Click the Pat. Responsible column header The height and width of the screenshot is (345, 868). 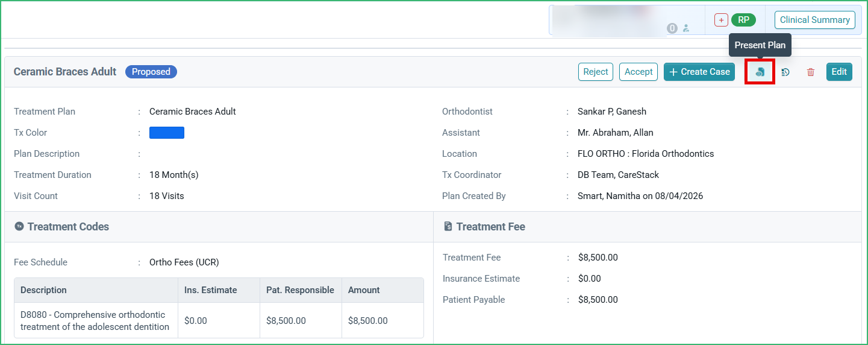point(301,290)
